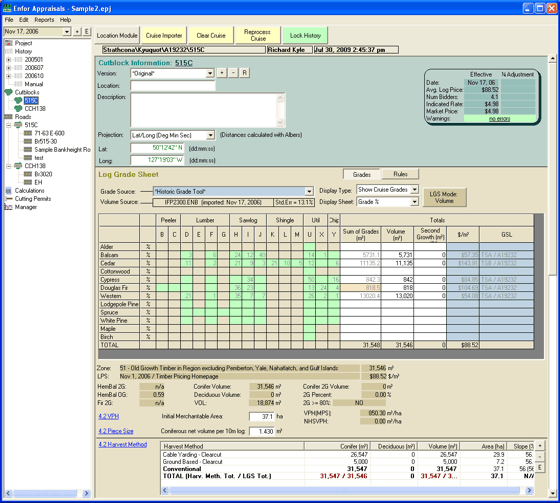Open the 4.2 Harvest Method link

(122, 444)
